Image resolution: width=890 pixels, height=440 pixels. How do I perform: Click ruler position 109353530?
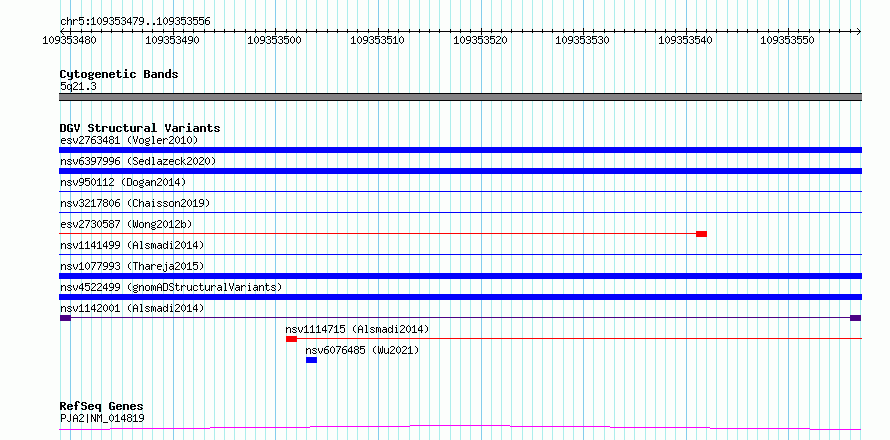point(582,40)
